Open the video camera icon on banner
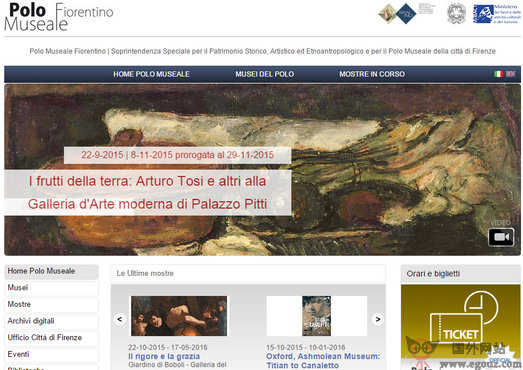The image size is (523, 370). click(501, 237)
